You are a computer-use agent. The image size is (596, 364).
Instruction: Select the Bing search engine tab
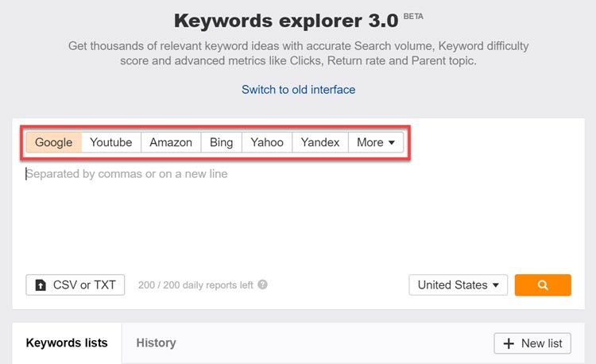(x=221, y=142)
